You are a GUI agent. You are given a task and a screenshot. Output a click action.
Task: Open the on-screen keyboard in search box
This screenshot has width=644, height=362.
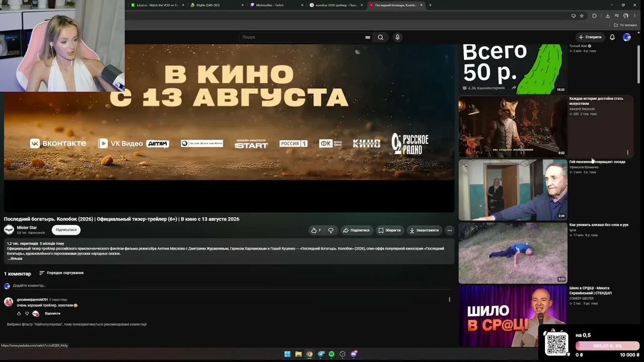(x=368, y=37)
